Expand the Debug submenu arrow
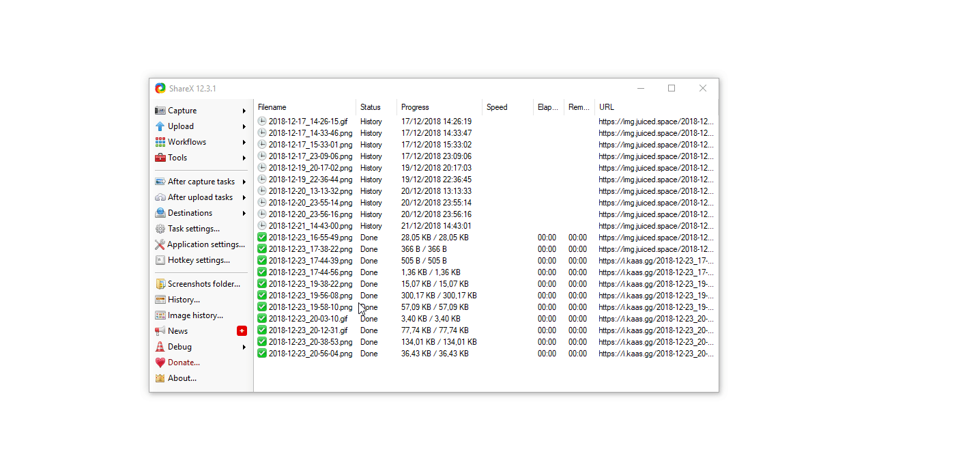980x469 pixels. [x=244, y=347]
